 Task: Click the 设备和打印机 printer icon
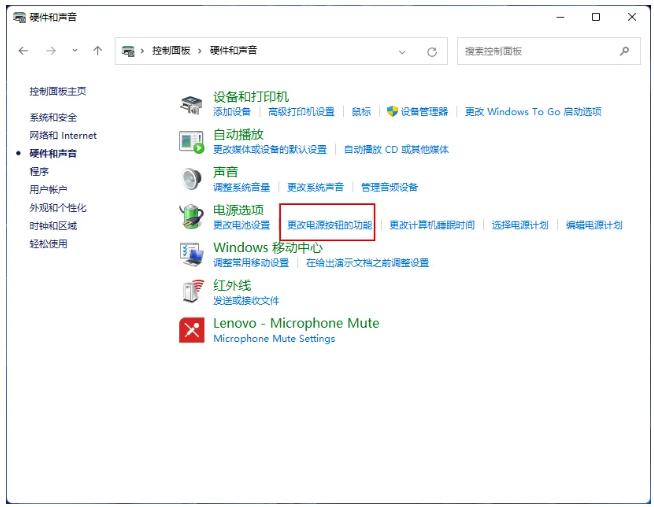pos(192,104)
